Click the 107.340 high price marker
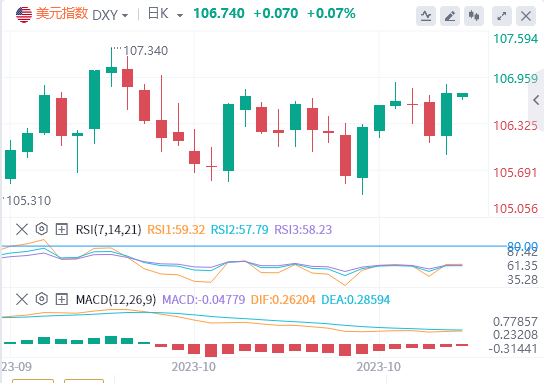Image resolution: width=544 pixels, height=383 pixels. tap(146, 51)
